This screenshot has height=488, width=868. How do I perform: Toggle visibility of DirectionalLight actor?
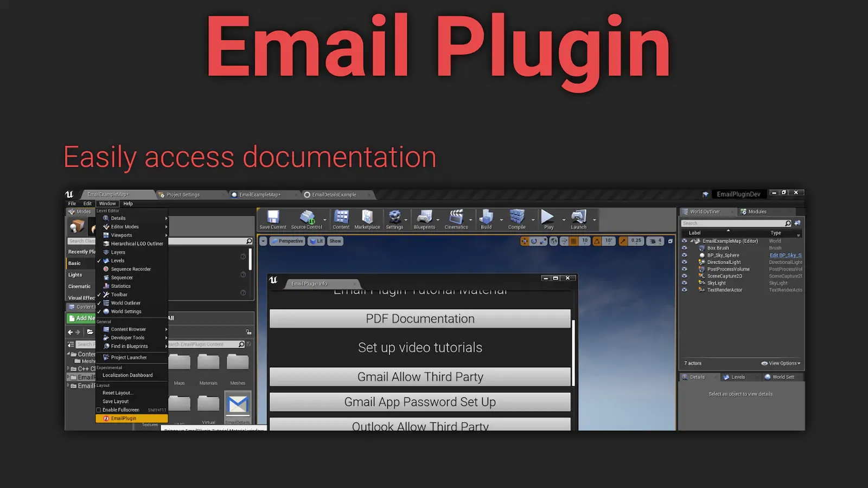pyautogui.click(x=684, y=262)
